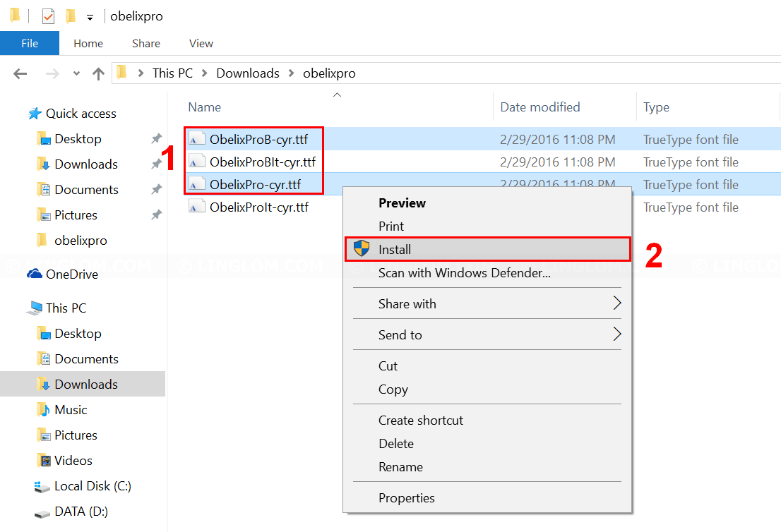The height and width of the screenshot is (532, 781).
Task: Open the Videos folder
Action: point(73,460)
